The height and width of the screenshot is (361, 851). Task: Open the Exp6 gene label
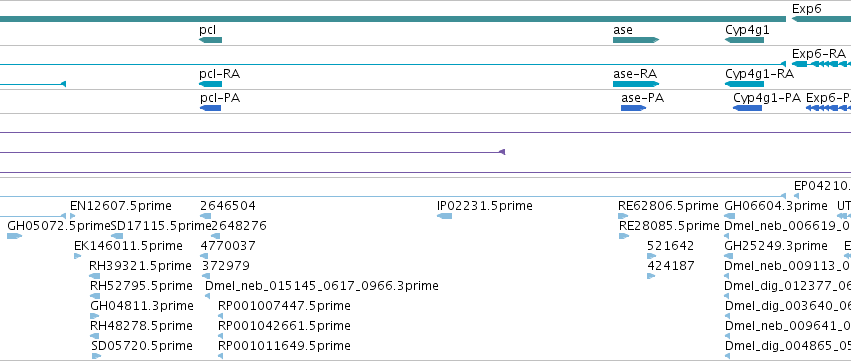point(806,9)
